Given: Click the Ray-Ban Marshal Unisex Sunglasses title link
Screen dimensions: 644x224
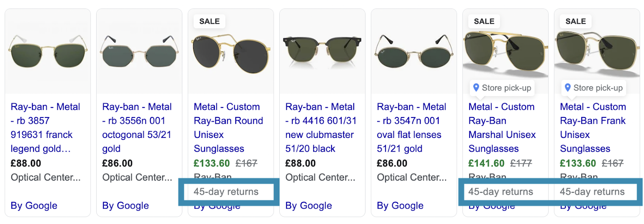Looking at the screenshot, I should pyautogui.click(x=502, y=127).
